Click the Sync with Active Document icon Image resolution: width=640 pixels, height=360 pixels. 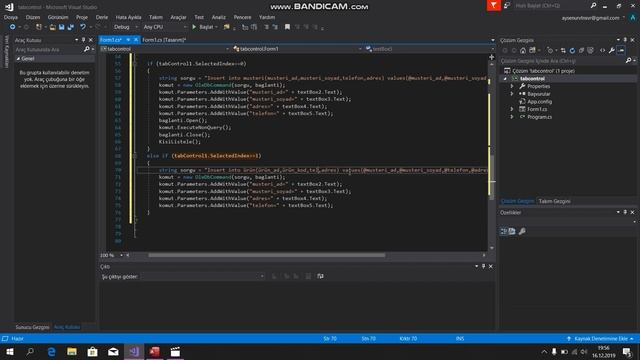563,51
